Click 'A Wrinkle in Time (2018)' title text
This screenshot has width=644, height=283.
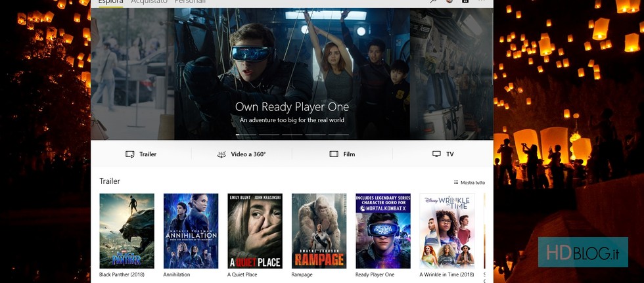[x=446, y=274]
